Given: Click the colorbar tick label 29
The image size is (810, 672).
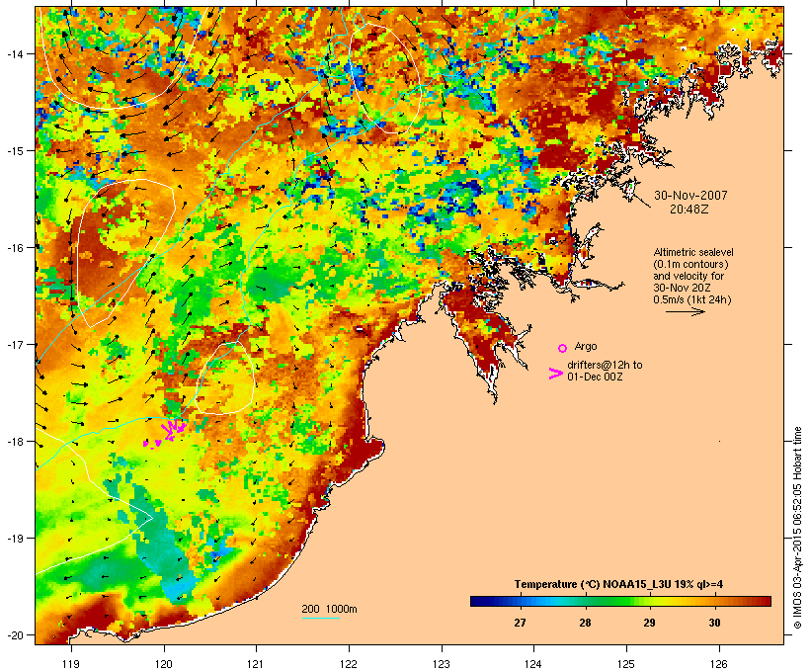Looking at the screenshot, I should (x=649, y=623).
